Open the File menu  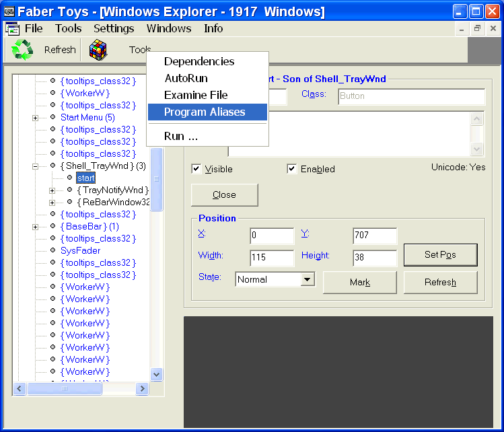pos(34,29)
